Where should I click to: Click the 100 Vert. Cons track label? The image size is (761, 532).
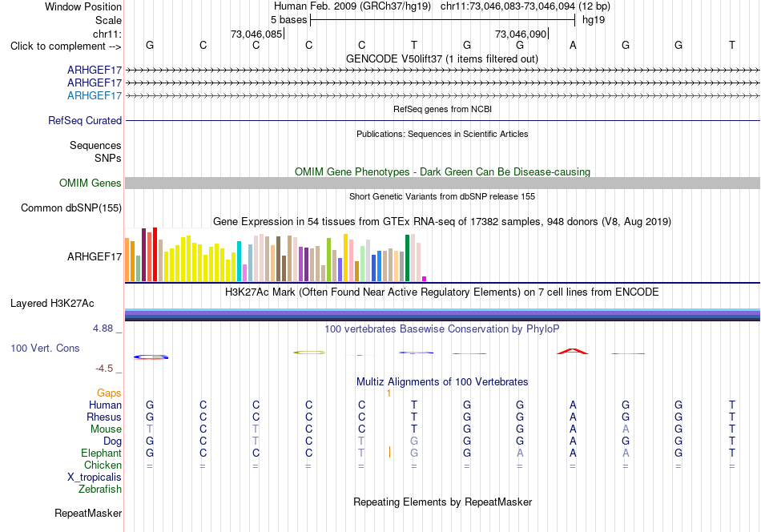click(x=45, y=348)
